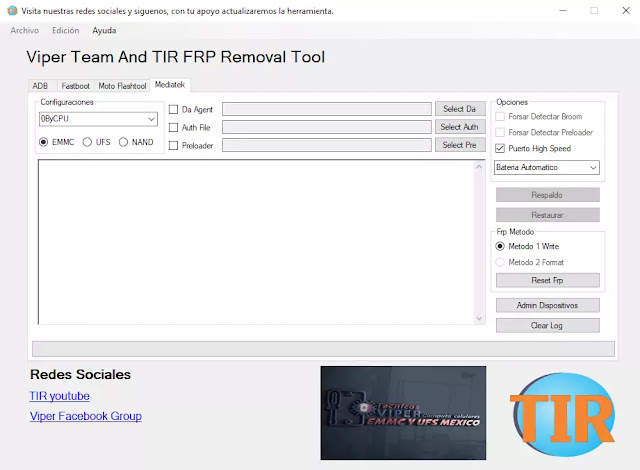The height and width of the screenshot is (470, 640).
Task: Click the log scrollbar down arrow
Action: coord(479,318)
